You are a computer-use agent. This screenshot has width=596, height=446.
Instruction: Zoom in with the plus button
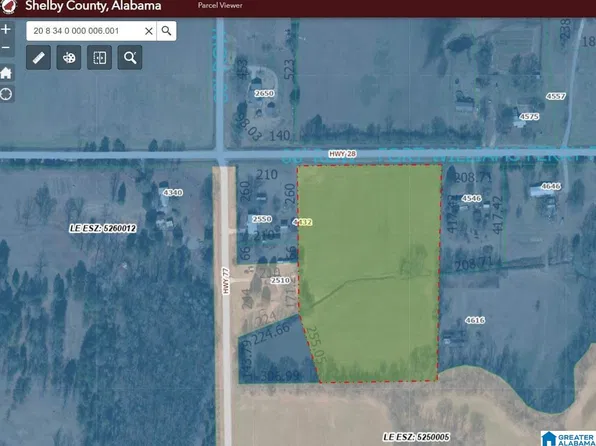[x=6, y=30]
